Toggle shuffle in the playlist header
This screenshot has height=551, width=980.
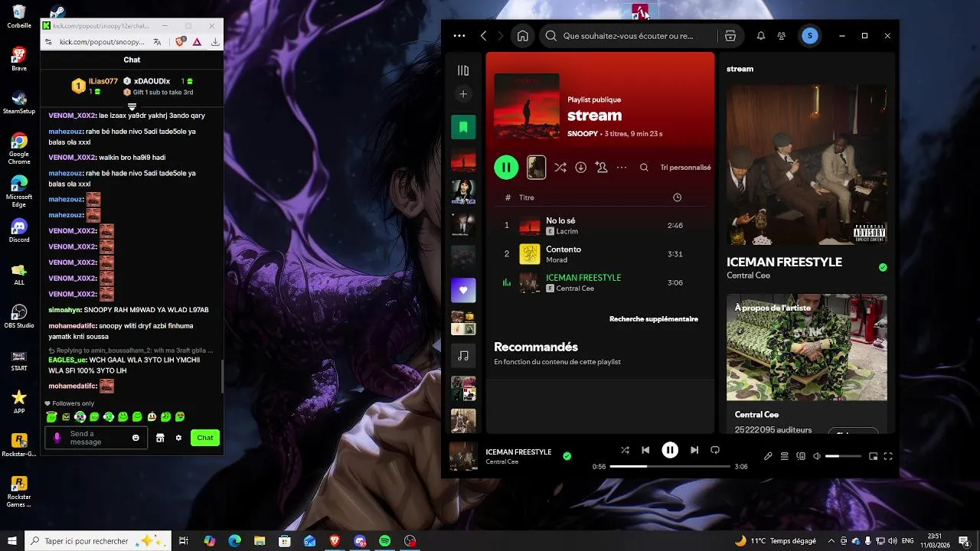[x=560, y=168]
